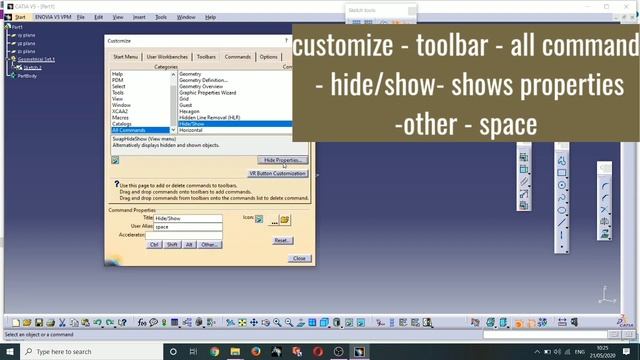This screenshot has height=360, width=640.
Task: Click Hide Properties button
Action: [282, 160]
